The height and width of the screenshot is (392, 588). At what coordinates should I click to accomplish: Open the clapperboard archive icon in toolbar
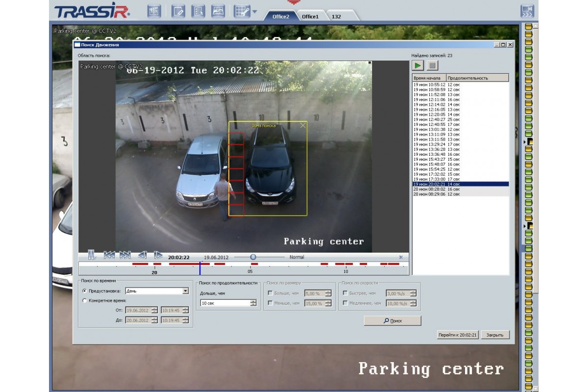pyautogui.click(x=154, y=11)
